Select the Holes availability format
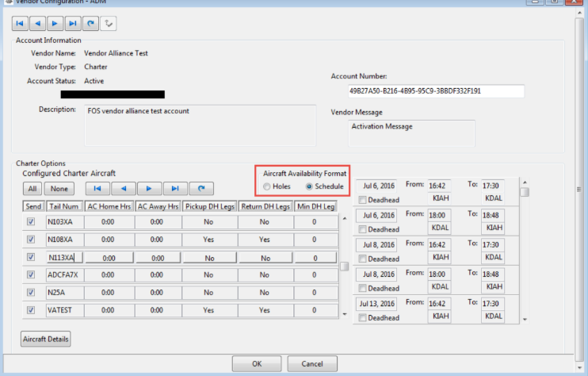This screenshot has width=588, height=376. coord(267,186)
